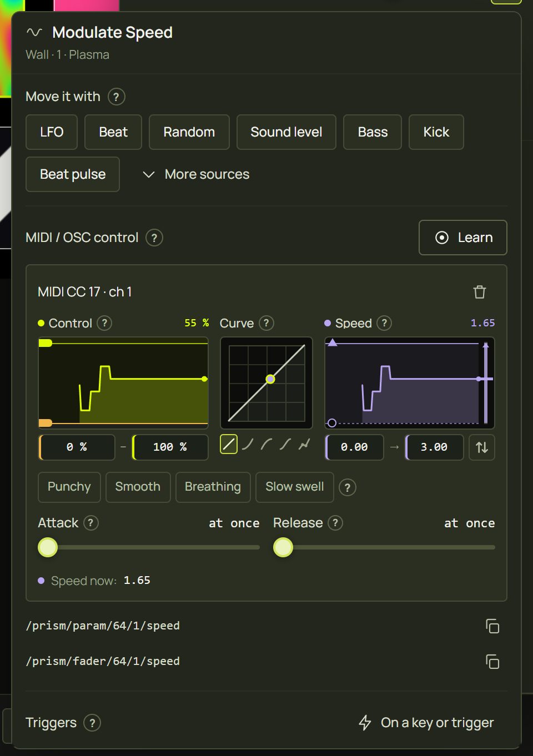533x756 pixels.
Task: Choose the Bass source button
Action: (373, 132)
